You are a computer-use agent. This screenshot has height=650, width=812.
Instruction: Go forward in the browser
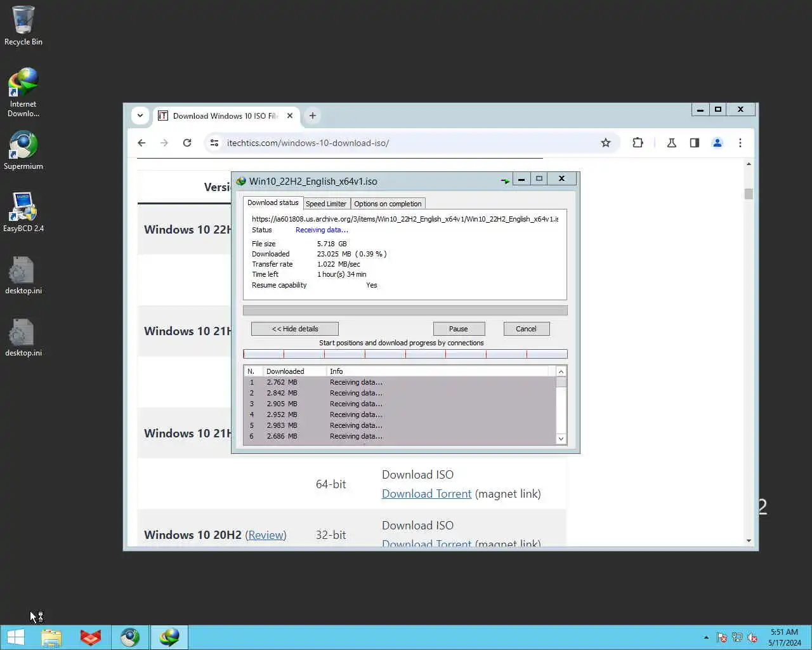coord(164,143)
